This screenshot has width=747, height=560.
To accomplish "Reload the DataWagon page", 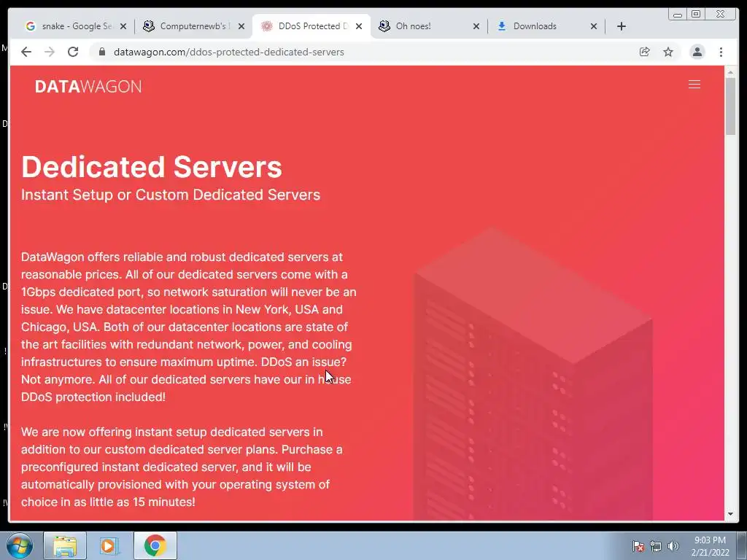I will [73, 52].
